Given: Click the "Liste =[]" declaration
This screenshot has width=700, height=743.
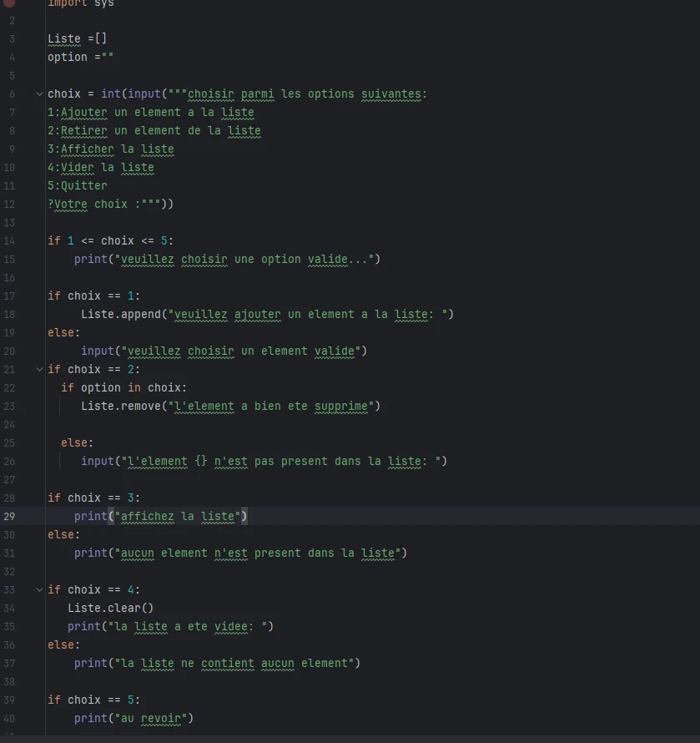Looking at the screenshot, I should click(x=77, y=38).
